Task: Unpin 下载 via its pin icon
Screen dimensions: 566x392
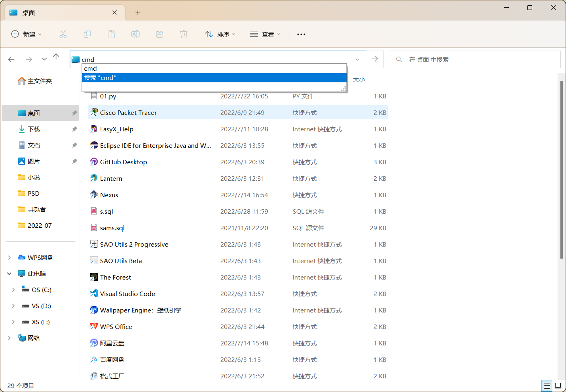Action: pos(74,129)
